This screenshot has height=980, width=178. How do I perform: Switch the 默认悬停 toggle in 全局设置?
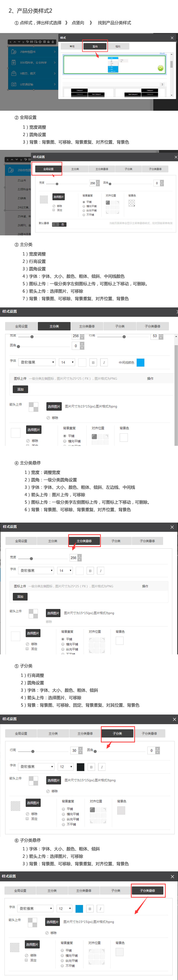tap(59, 224)
